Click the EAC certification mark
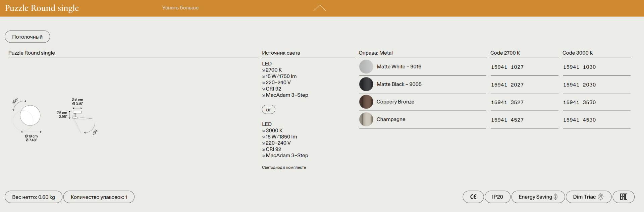This screenshot has width=644, height=212. click(623, 197)
